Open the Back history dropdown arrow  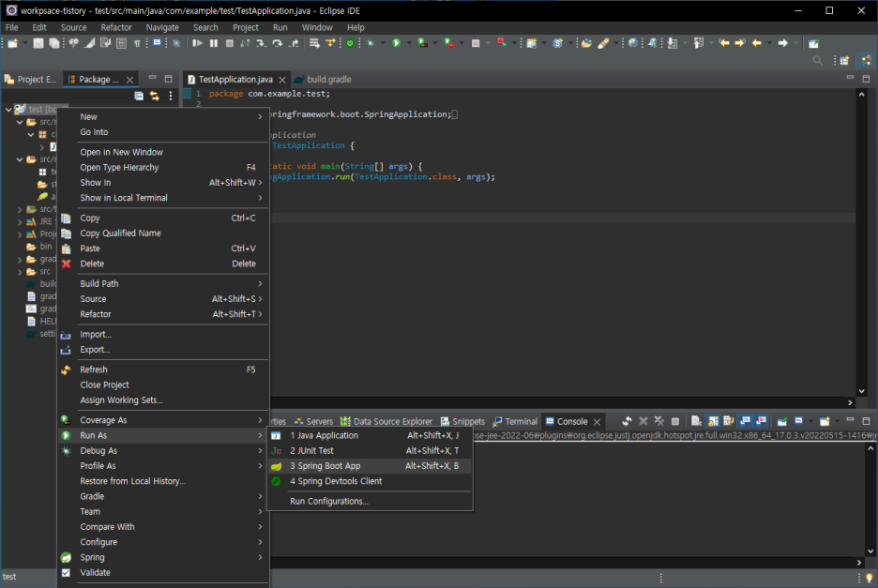coord(769,43)
